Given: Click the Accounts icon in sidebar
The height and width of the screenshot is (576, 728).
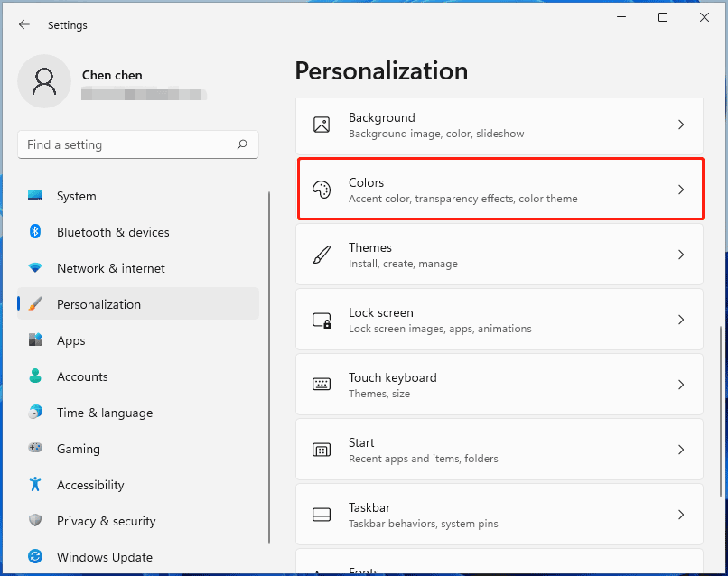Looking at the screenshot, I should point(35,376).
